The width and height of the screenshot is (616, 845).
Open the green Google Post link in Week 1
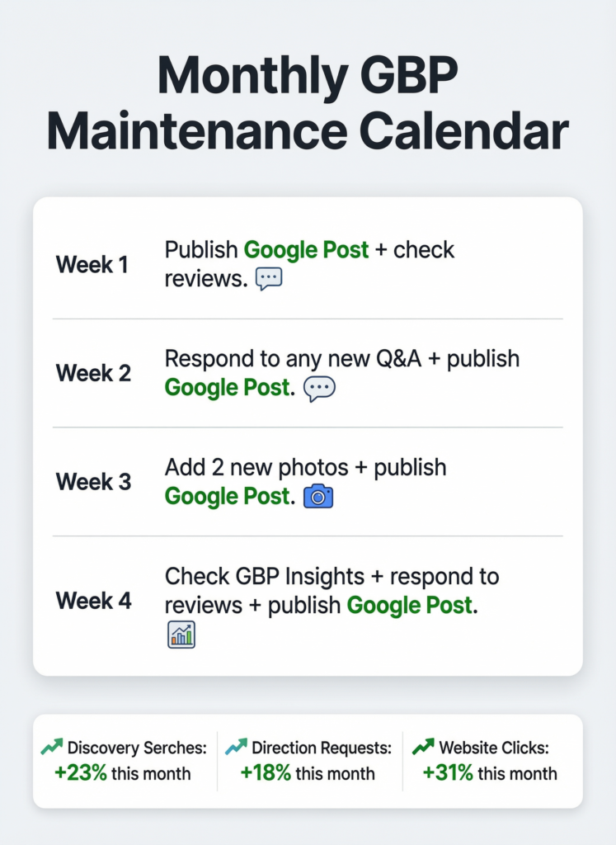click(x=306, y=250)
